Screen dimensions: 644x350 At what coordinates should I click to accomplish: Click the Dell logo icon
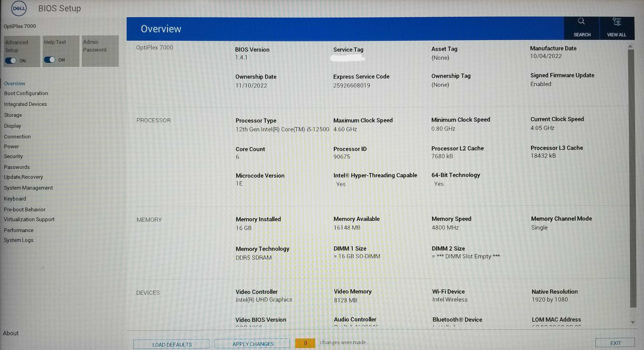pyautogui.click(x=19, y=8)
